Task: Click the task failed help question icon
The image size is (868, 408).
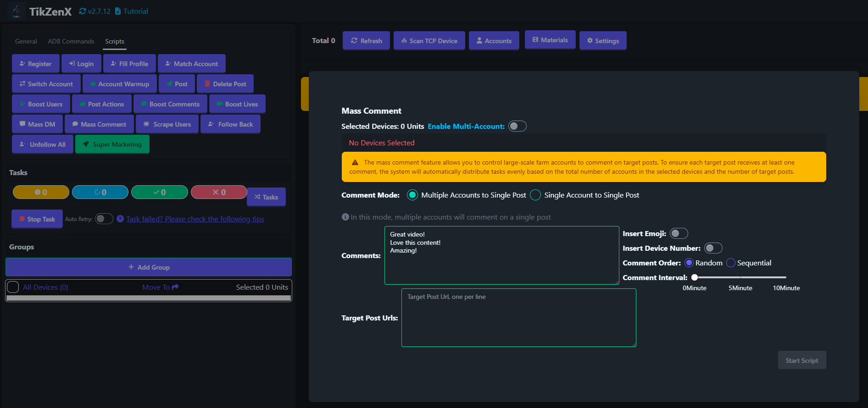Action: 120,219
